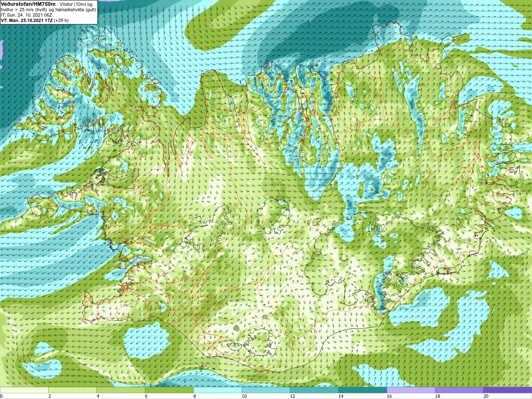
Task: Pick the deep purple above-20 m/s legend swatch
Action: (x=507, y=390)
